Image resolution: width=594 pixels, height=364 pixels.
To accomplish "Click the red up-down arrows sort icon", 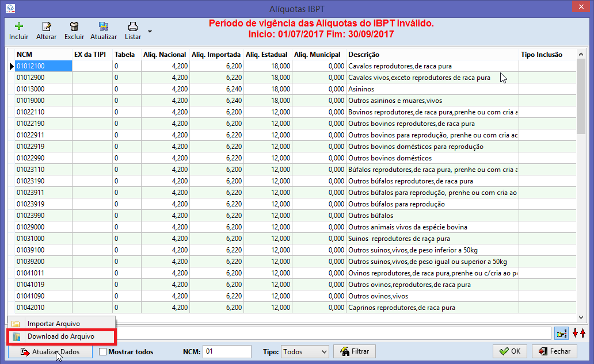I will pyautogui.click(x=579, y=334).
